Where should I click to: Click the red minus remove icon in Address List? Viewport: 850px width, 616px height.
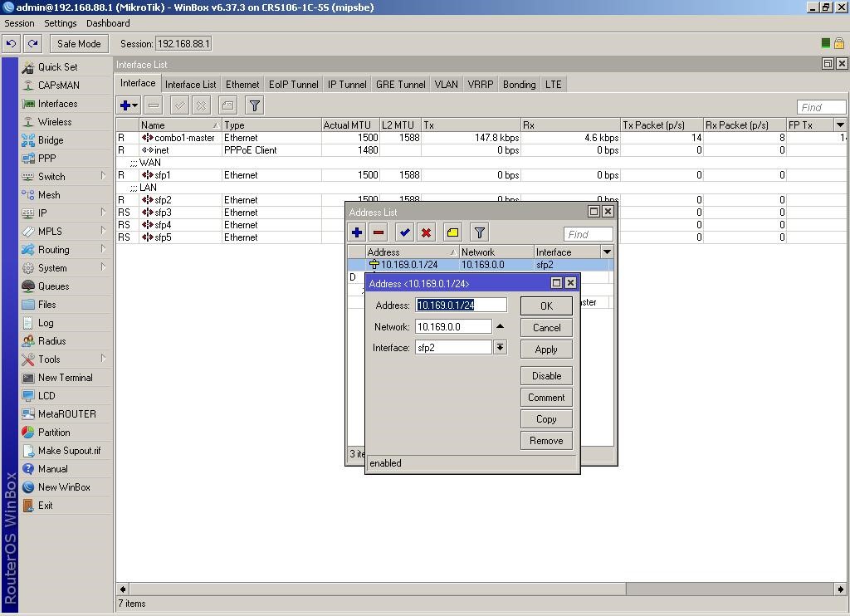click(379, 232)
